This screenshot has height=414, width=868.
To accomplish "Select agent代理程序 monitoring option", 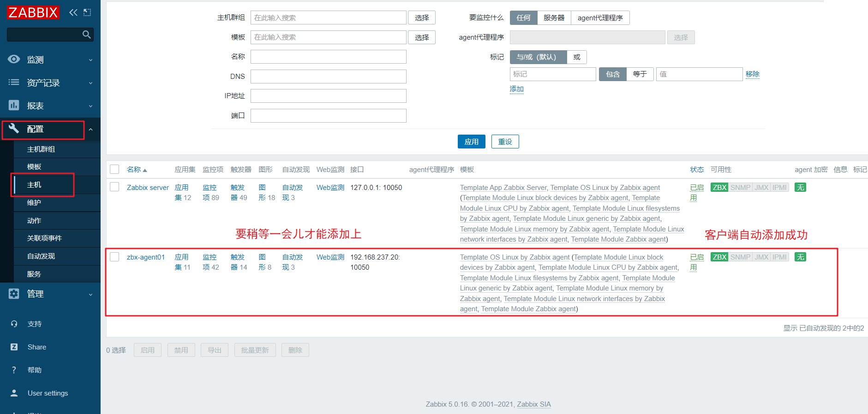I will pos(600,18).
